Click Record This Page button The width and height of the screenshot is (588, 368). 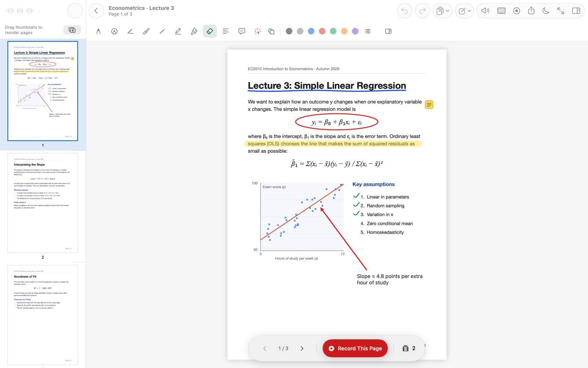[x=355, y=348]
